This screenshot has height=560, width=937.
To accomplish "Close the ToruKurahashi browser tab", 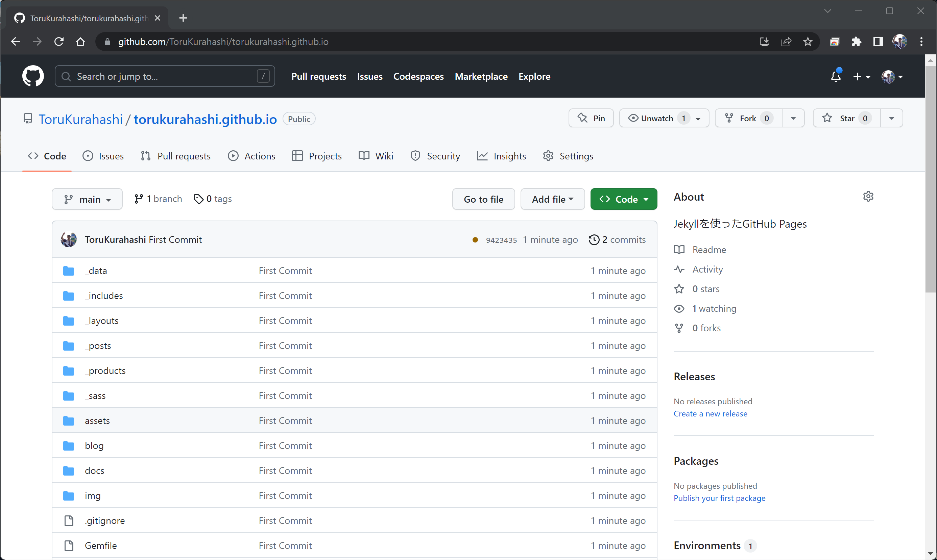I will (x=158, y=18).
